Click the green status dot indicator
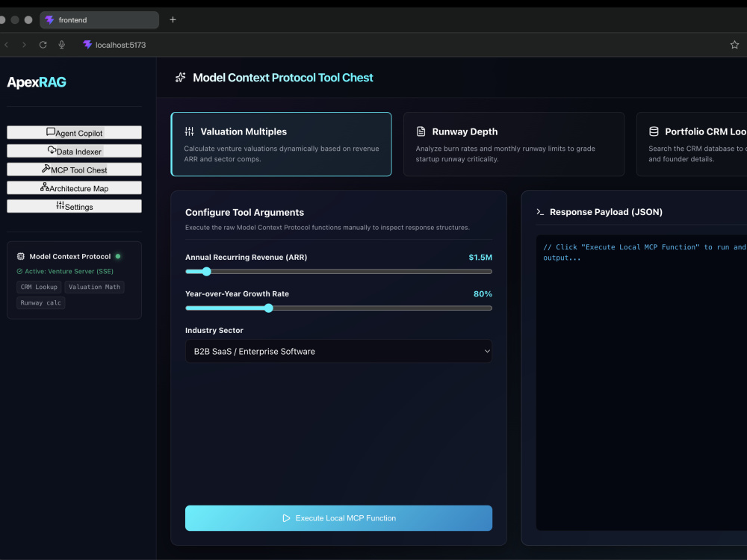Viewport: 747px width, 560px height. (118, 256)
